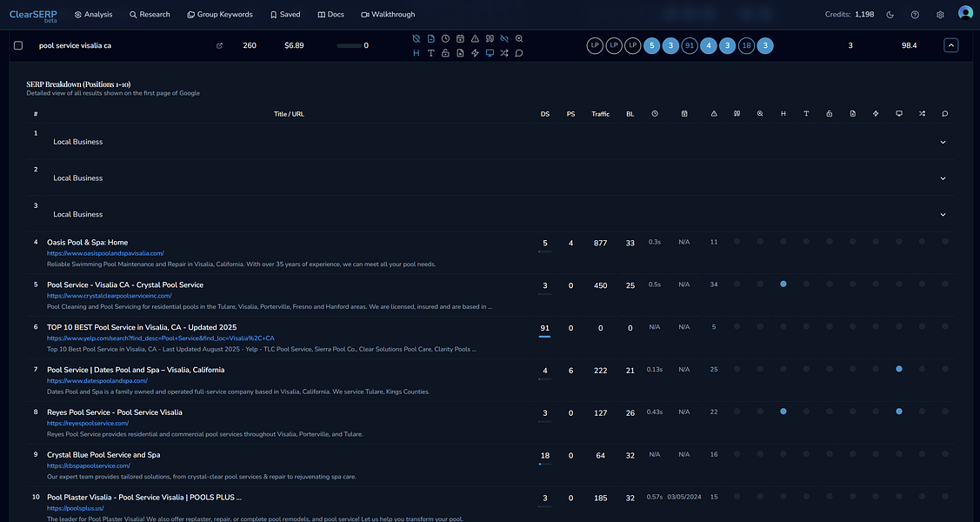Open poolsplus.us URL link
The image size is (980, 522).
(x=74, y=508)
